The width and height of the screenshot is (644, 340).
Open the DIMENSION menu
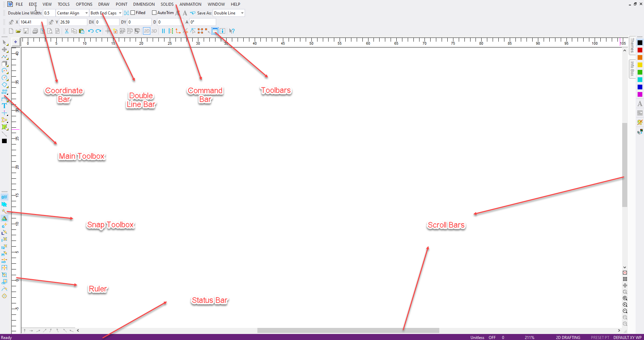tap(144, 4)
